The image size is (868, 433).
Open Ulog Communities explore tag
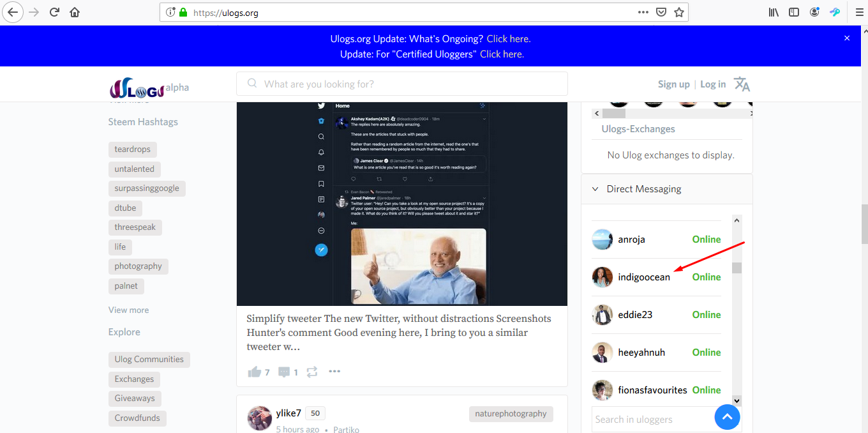point(149,360)
